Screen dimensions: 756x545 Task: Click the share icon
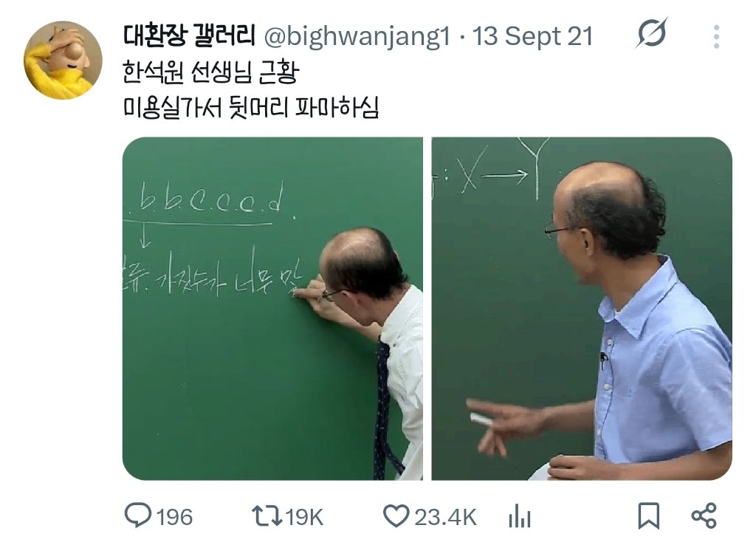(704, 515)
